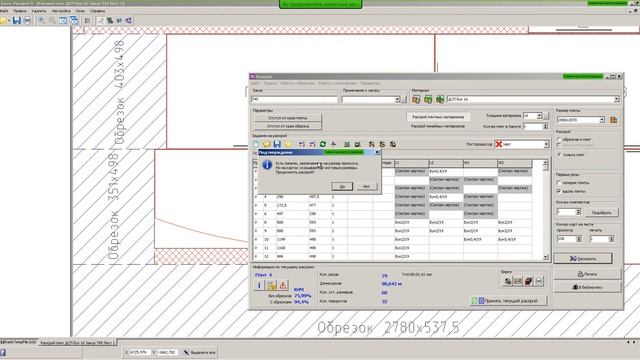The image size is (640, 360).
Task: Click the open folder icon in the cutting task toolbar
Action: click(x=266, y=144)
